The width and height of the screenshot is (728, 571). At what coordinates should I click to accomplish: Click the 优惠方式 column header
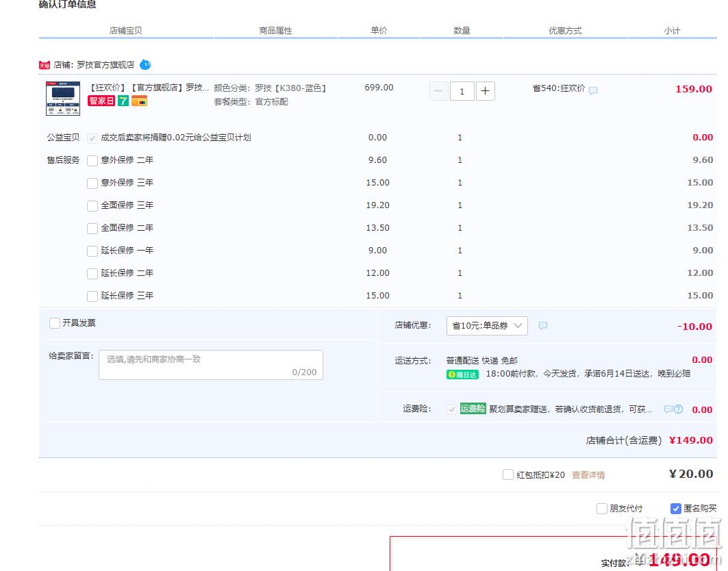click(x=565, y=31)
